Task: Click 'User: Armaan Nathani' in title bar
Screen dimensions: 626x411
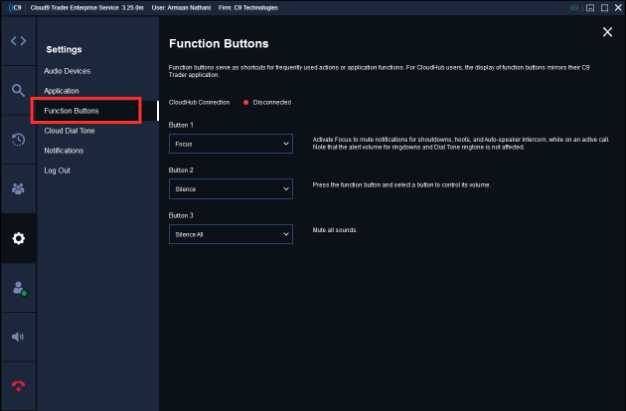Action: pyautogui.click(x=181, y=8)
